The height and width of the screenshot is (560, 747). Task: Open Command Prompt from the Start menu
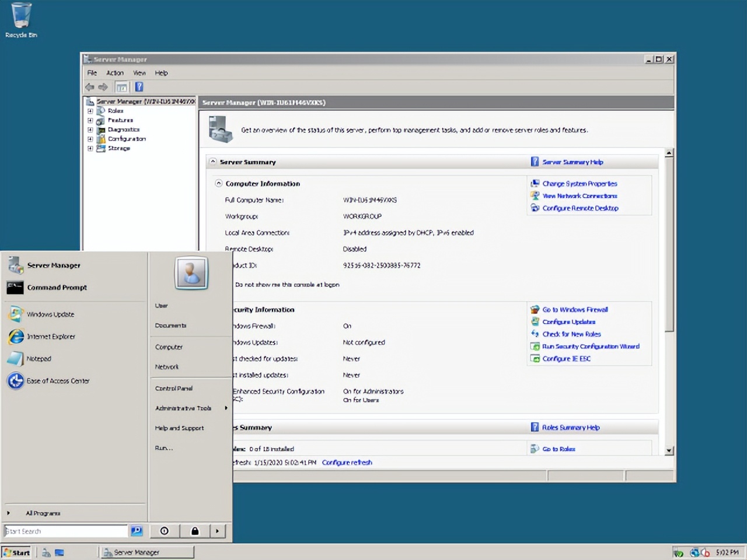point(57,288)
